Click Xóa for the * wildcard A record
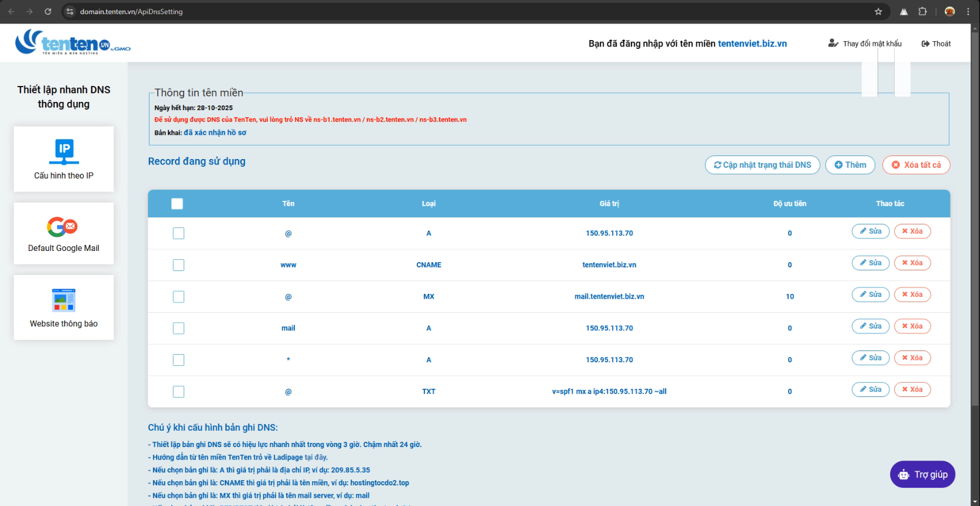Screen dimensions: 980x506 (912, 358)
